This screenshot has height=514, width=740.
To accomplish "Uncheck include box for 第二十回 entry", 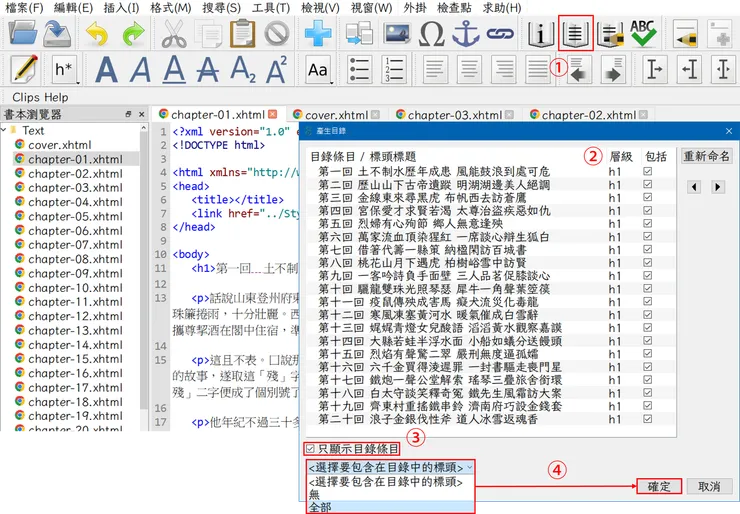I will (x=648, y=419).
